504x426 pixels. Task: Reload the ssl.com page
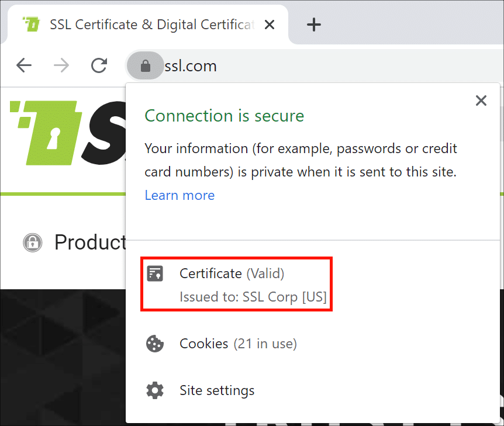(99, 65)
